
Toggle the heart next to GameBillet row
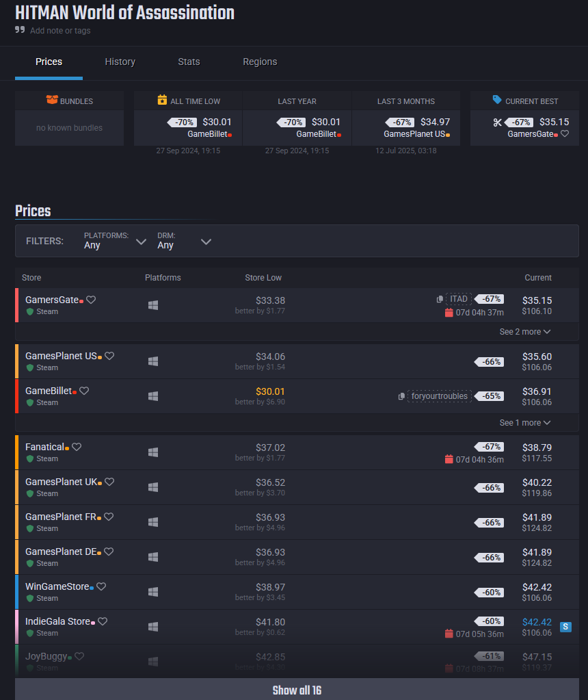[x=84, y=391]
